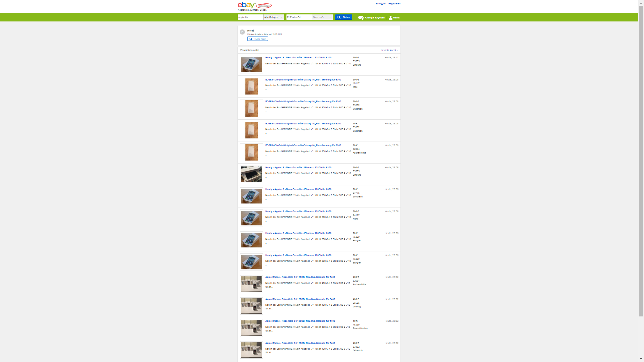Click thumbnail of first EDGE-64Gb Galaxy listing
Image resolution: width=644 pixels, height=362 pixels.
251,86
